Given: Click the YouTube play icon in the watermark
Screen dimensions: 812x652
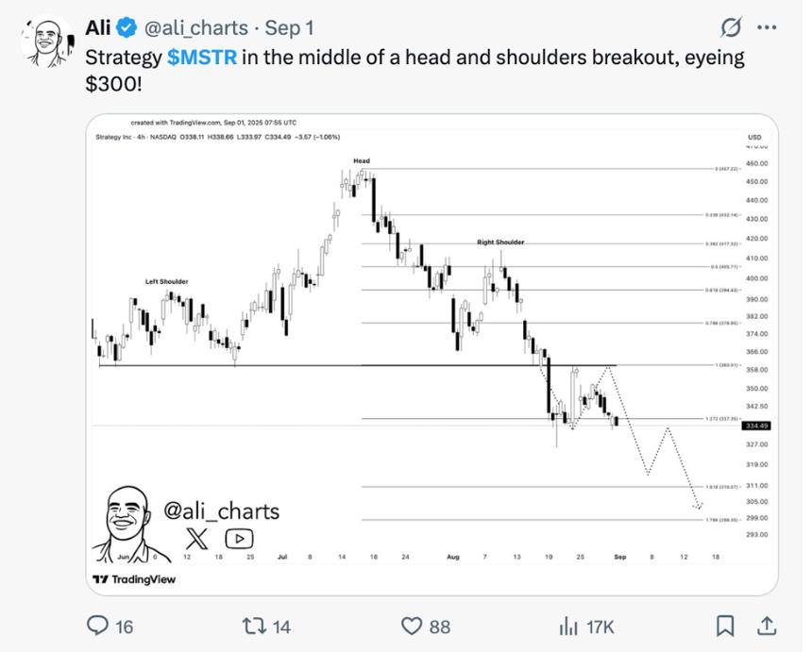Looking at the screenshot, I should [239, 539].
